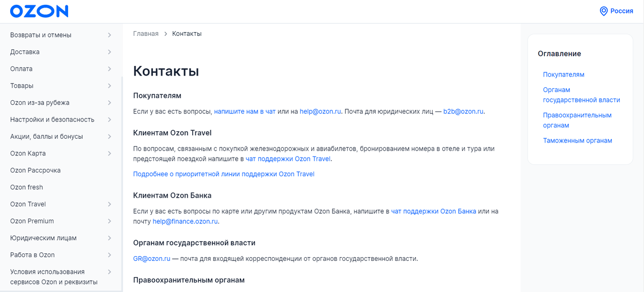The width and height of the screenshot is (644, 292).
Task: Expand the Товары section chevron
Action: tap(109, 86)
